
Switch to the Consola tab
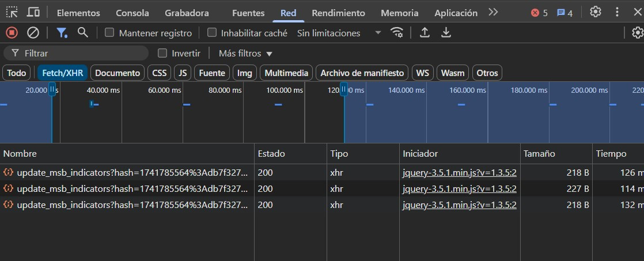click(x=132, y=13)
